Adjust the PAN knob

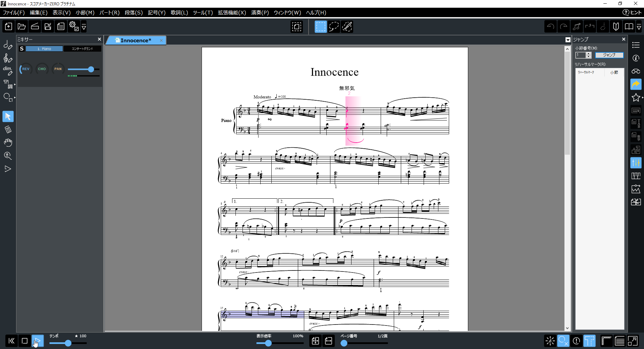(x=58, y=69)
